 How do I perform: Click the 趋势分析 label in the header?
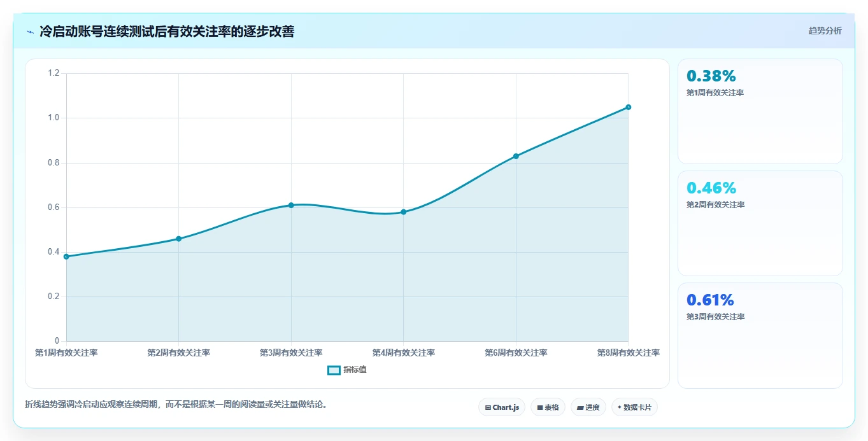click(x=825, y=31)
